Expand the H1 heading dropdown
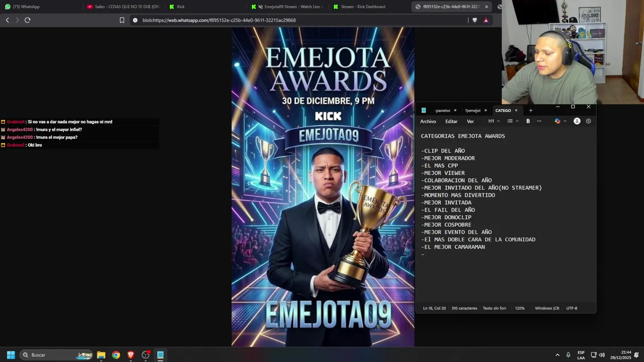The height and width of the screenshot is (362, 644). pyautogui.click(x=494, y=121)
